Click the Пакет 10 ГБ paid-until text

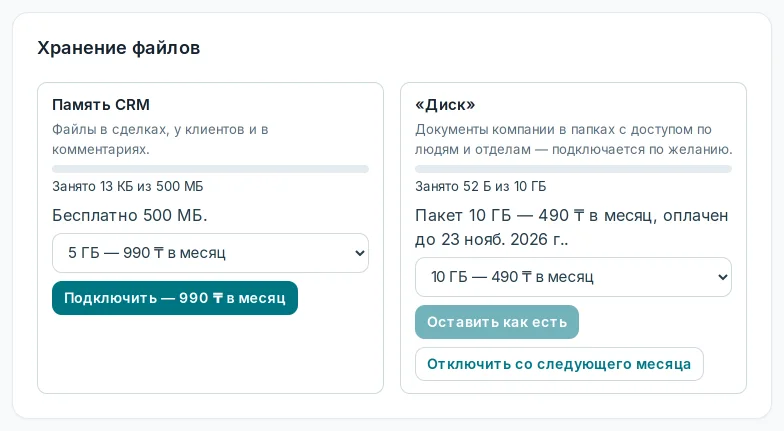[x=572, y=228]
